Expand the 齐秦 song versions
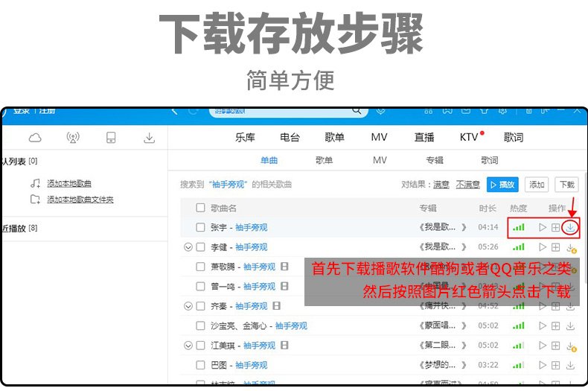Image resolution: width=588 pixels, height=391 pixels. coord(188,306)
